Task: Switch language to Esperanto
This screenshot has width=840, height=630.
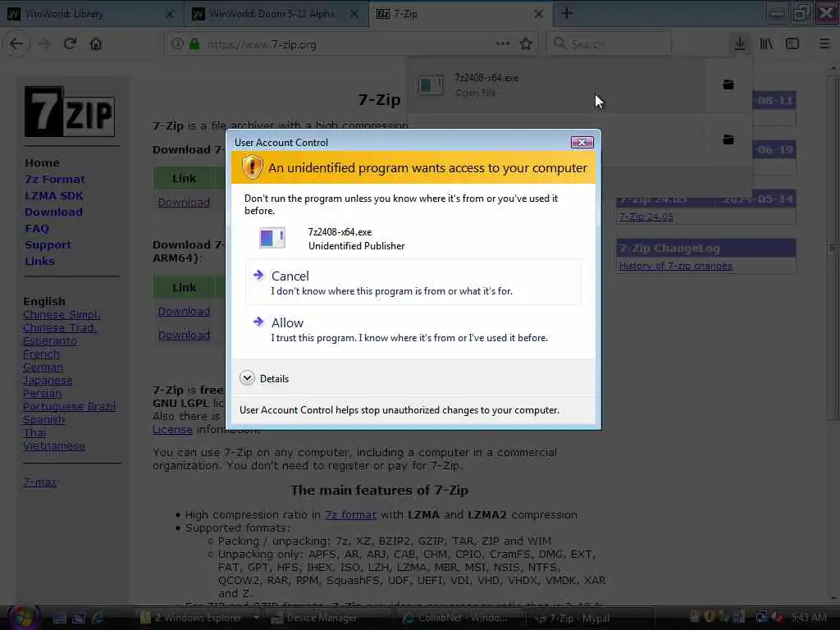Action: coord(50,341)
